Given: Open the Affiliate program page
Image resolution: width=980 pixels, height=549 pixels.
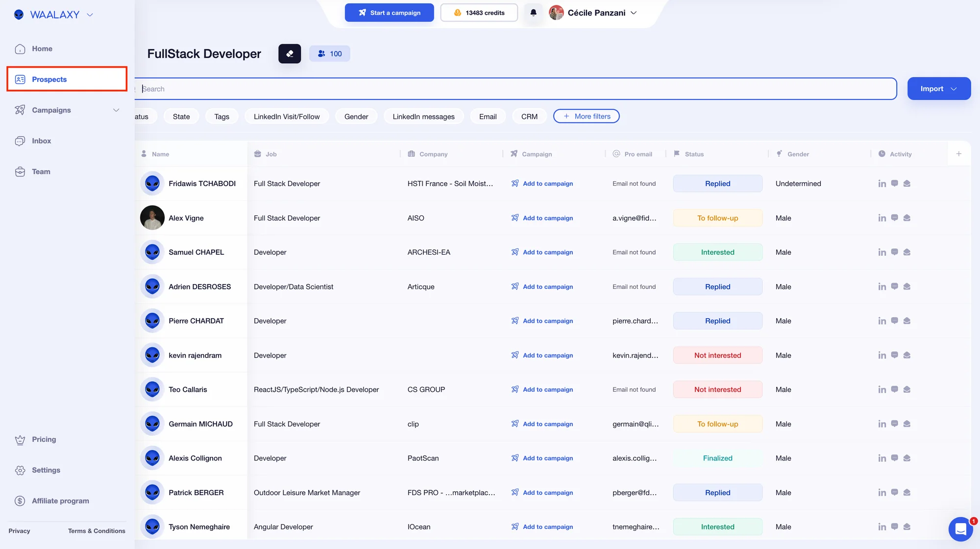Looking at the screenshot, I should point(60,501).
